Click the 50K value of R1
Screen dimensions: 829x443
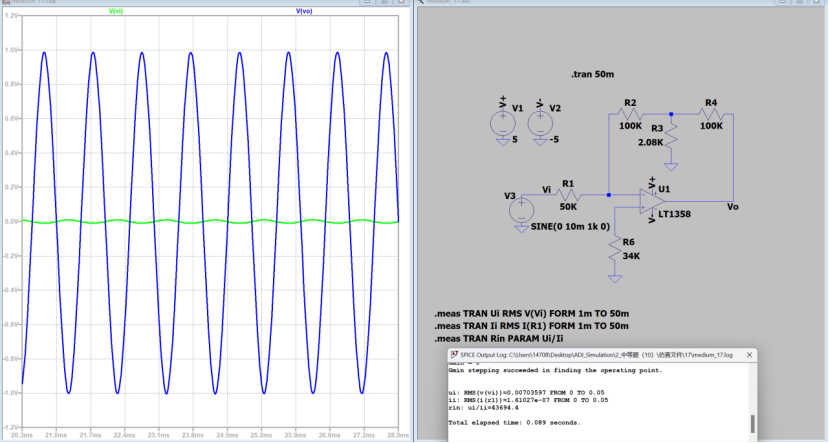(568, 207)
